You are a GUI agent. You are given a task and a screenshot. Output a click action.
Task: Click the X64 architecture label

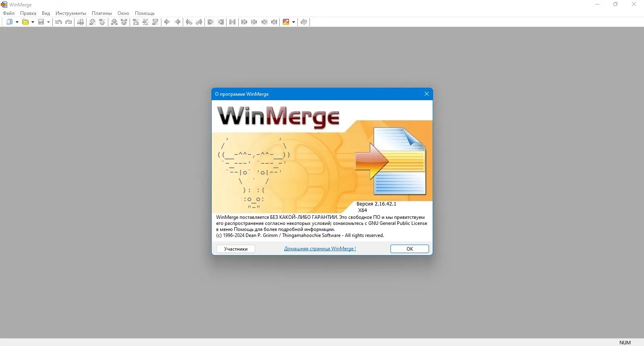click(x=363, y=210)
